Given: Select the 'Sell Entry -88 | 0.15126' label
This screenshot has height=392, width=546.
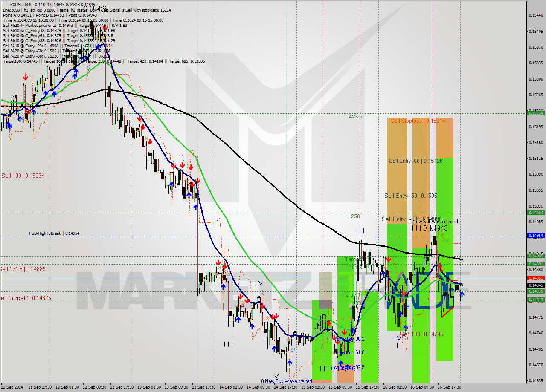Looking at the screenshot, I should pyautogui.click(x=415, y=161).
